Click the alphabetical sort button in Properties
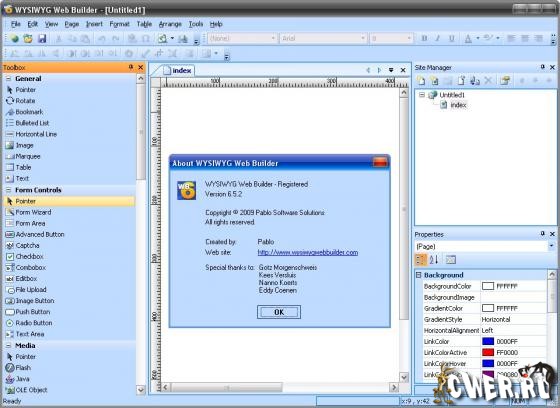This screenshot has height=408, width=560. coord(434,260)
